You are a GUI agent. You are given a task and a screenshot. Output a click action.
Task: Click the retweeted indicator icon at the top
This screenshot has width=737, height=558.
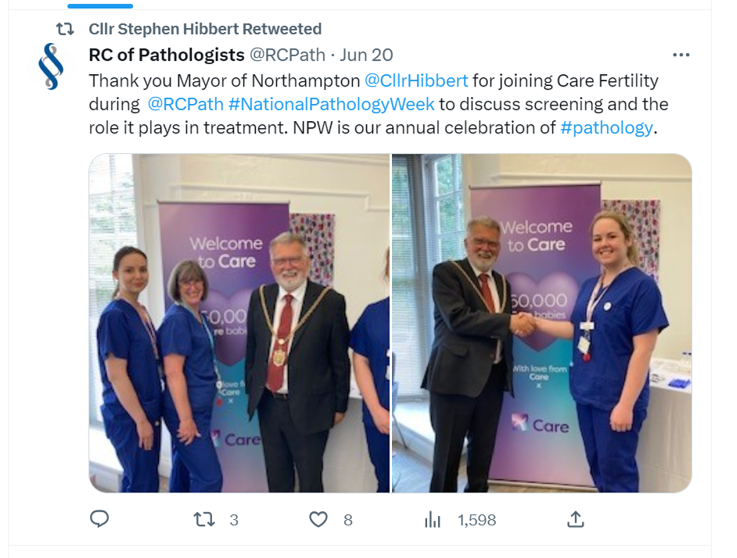click(x=65, y=29)
